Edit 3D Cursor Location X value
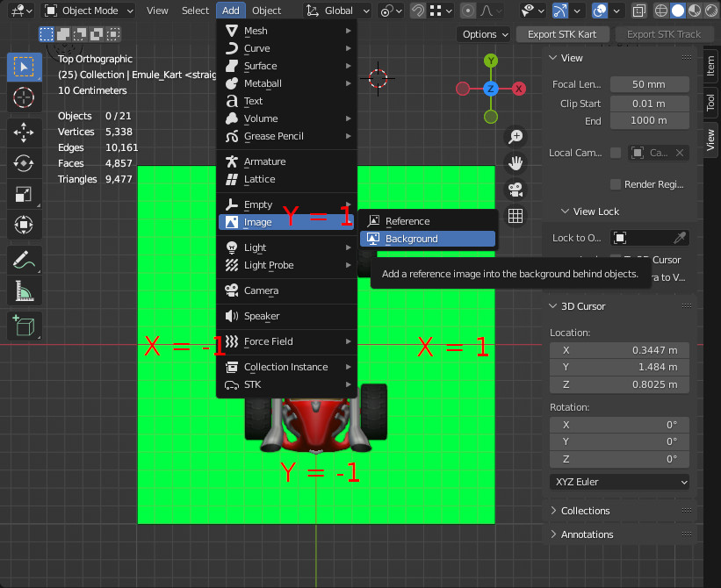Viewport: 721px width, 588px height. pyautogui.click(x=619, y=350)
